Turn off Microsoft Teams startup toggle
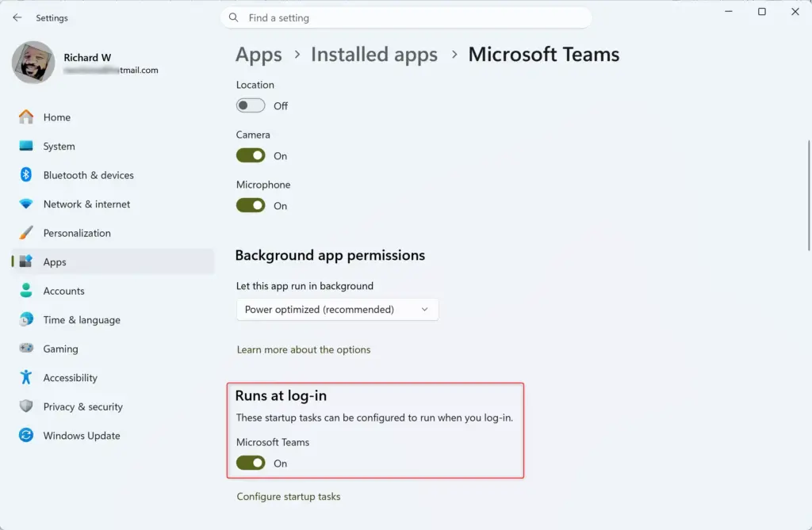Image resolution: width=812 pixels, height=530 pixels. coord(251,463)
